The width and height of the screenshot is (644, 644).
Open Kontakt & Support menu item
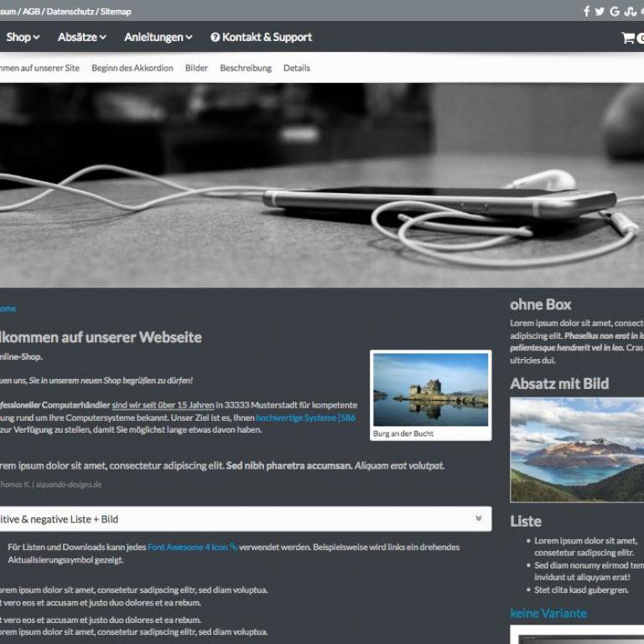[x=267, y=38]
